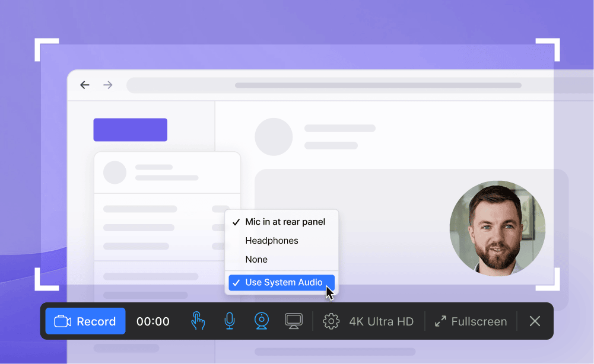Screen dimensions: 594x364
Task: Toggle the webcam icon in toolbar
Action: pyautogui.click(x=261, y=321)
